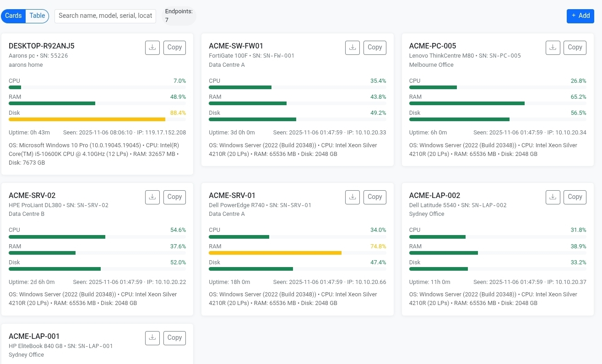Screen dimensions: 602x364
Task: Click the Add endpoint button
Action: (580, 16)
